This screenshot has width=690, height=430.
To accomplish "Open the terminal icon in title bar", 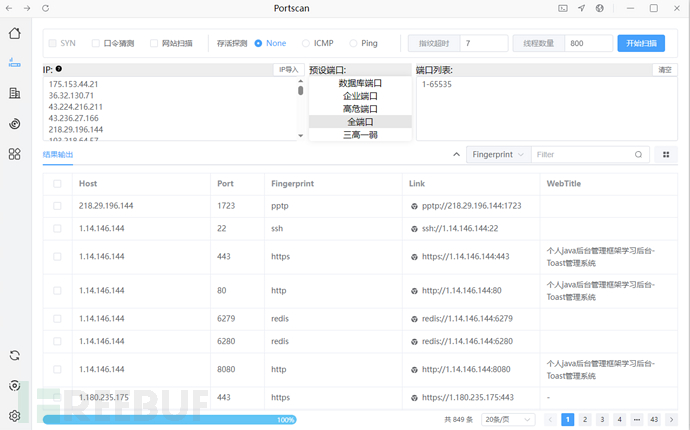I will click(x=563, y=8).
